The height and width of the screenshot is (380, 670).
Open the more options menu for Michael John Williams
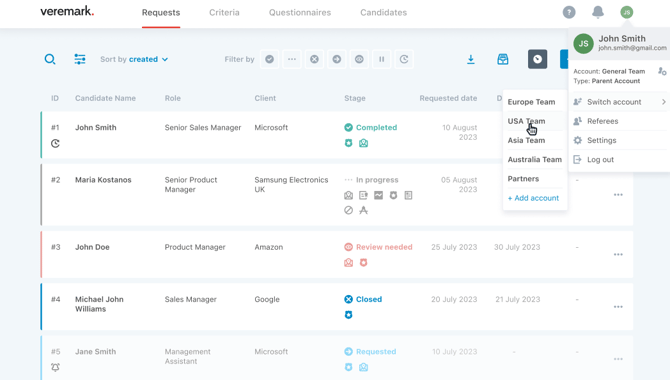[x=618, y=307]
